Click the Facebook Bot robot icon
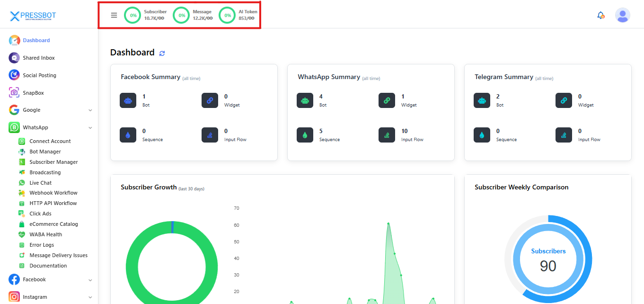 tap(128, 100)
